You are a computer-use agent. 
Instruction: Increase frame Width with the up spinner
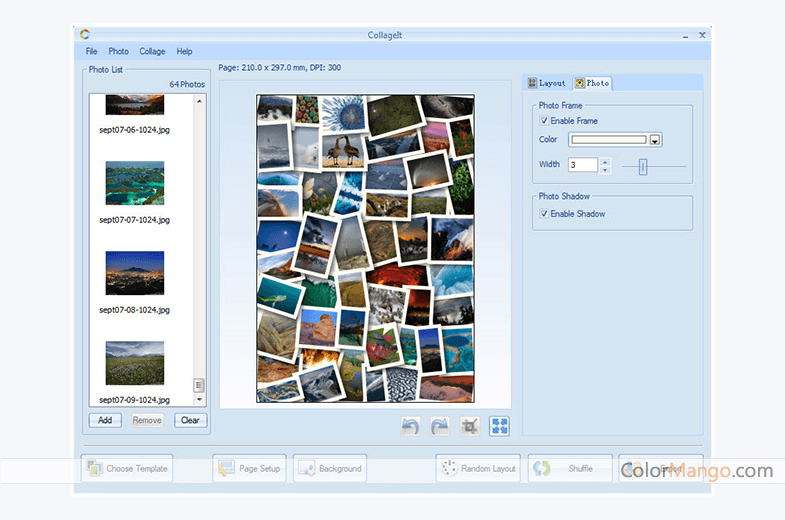click(605, 161)
